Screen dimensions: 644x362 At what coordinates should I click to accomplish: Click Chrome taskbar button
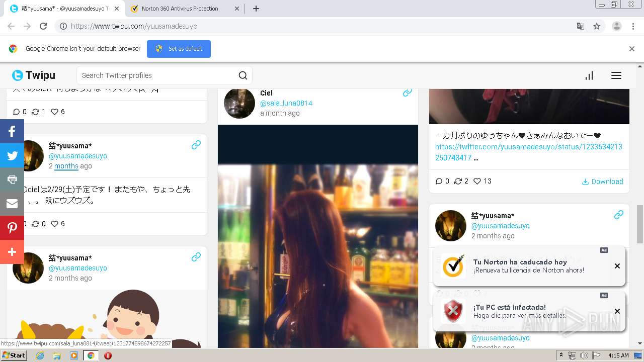(91, 355)
